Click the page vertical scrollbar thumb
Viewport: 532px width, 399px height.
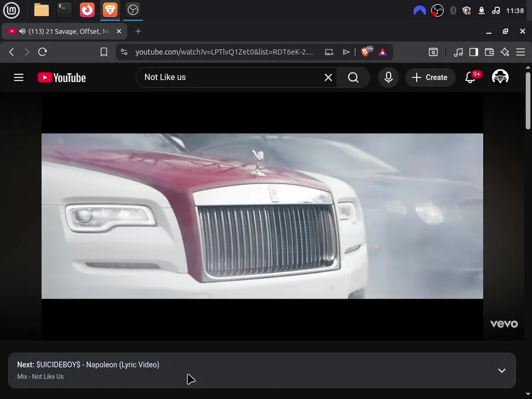pos(528,100)
